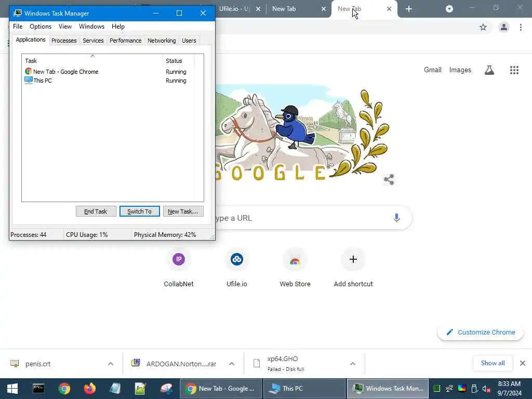Open the Windows Start menu
This screenshot has height=399, width=532.
tap(12, 389)
